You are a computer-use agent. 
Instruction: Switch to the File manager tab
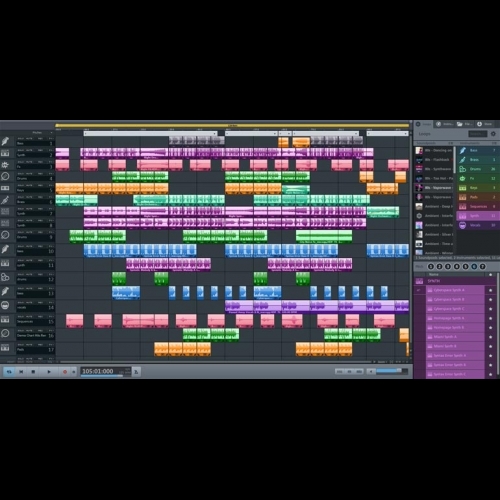pyautogui.click(x=465, y=124)
